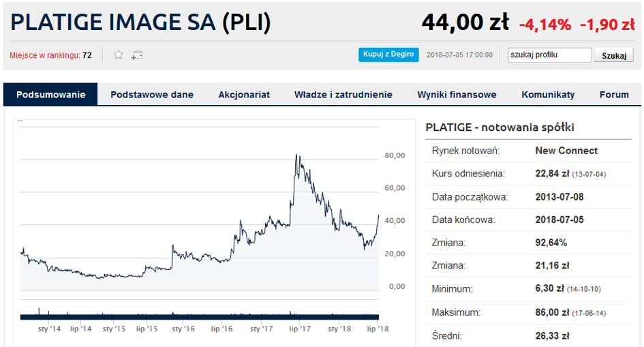The width and height of the screenshot is (644, 347).
Task: Click the 80,00 price axis label
Action: point(395,155)
